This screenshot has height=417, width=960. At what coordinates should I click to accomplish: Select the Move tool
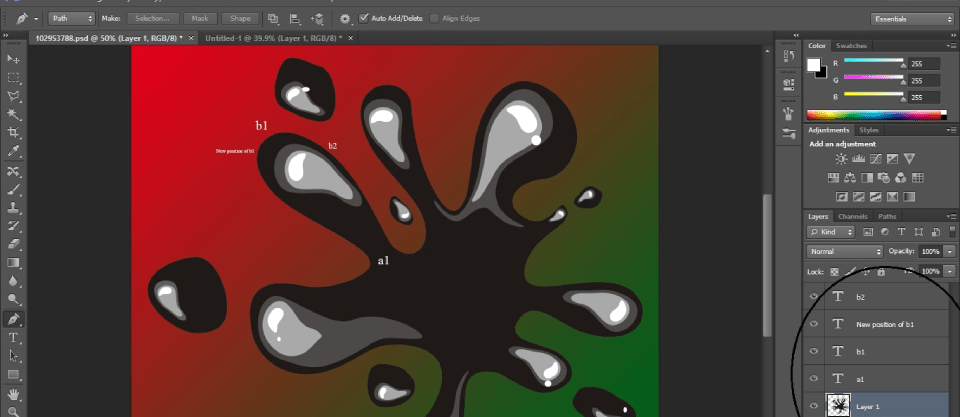coord(13,59)
